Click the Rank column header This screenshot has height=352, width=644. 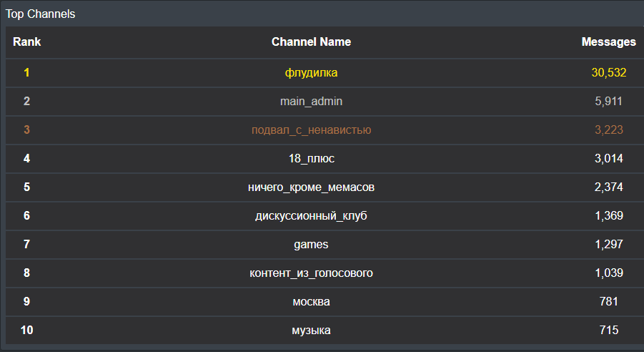[x=26, y=42]
